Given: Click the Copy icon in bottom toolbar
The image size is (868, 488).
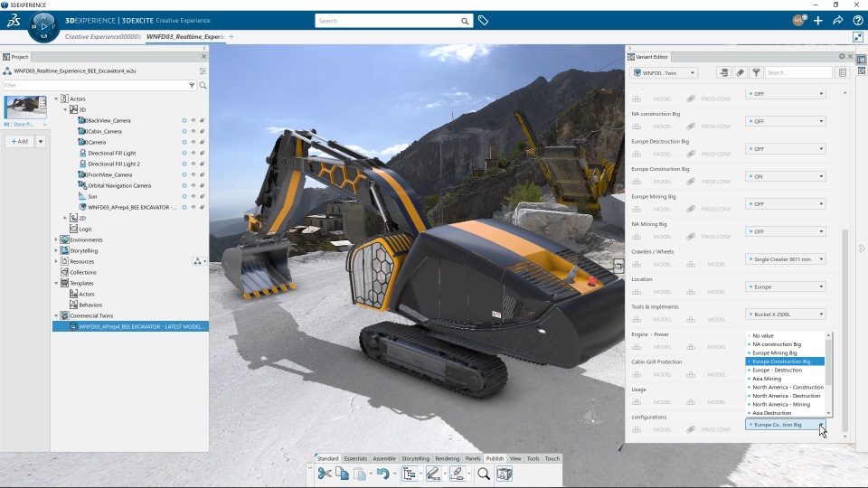Looking at the screenshot, I should 342,474.
